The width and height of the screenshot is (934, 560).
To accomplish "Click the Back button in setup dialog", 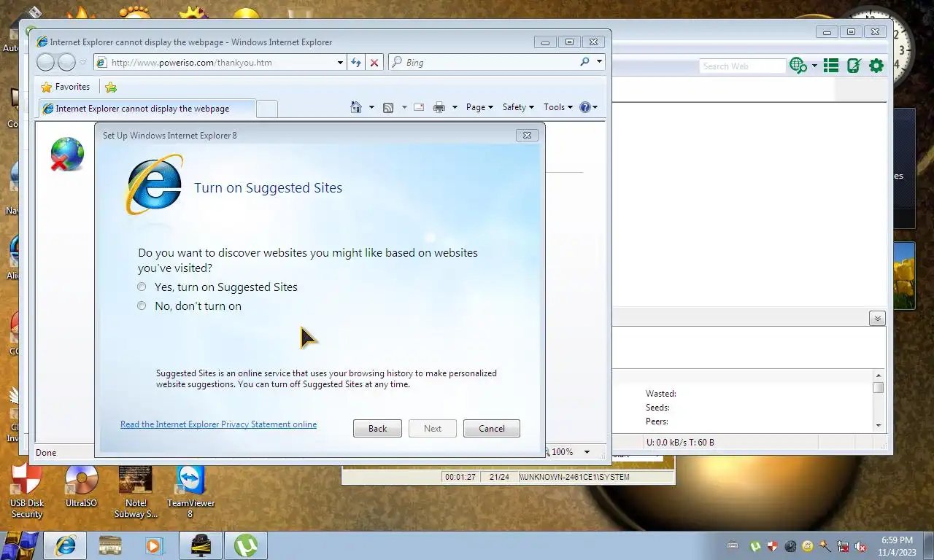I will point(377,428).
